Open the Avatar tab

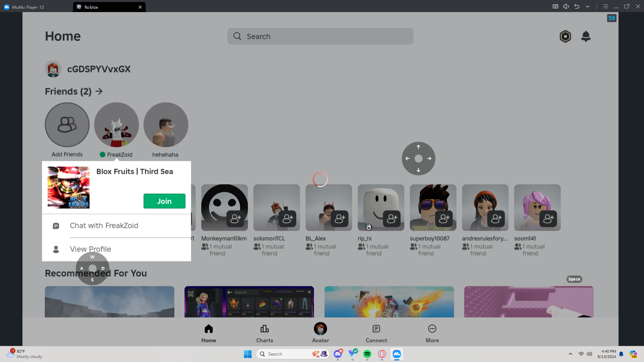[321, 333]
